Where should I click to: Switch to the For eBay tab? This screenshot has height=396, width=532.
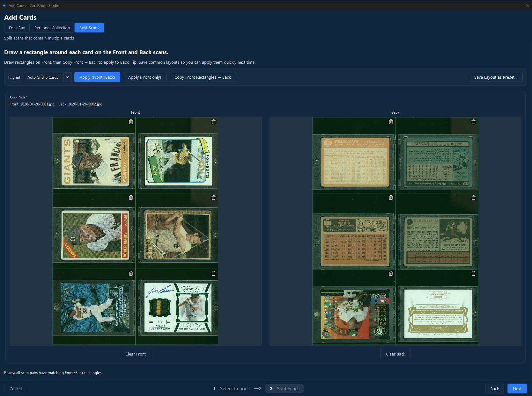pos(17,28)
